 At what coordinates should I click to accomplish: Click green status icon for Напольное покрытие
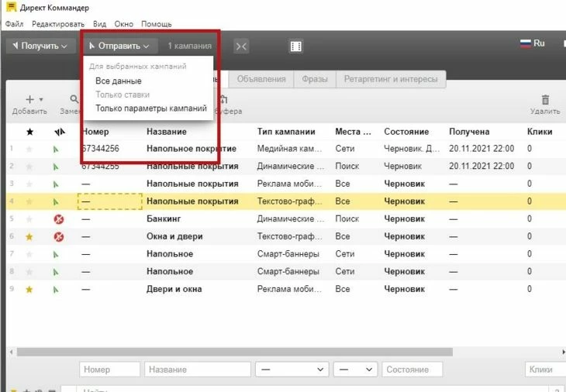click(56, 150)
